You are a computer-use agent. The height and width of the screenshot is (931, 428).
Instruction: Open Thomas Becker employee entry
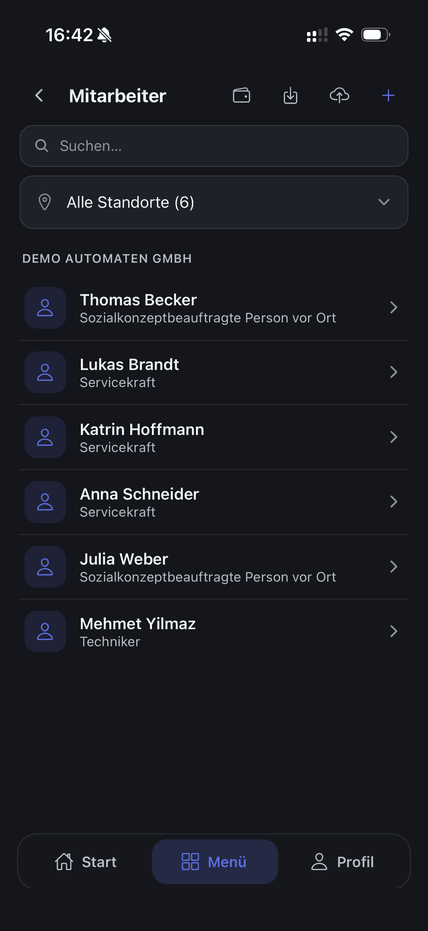214,308
